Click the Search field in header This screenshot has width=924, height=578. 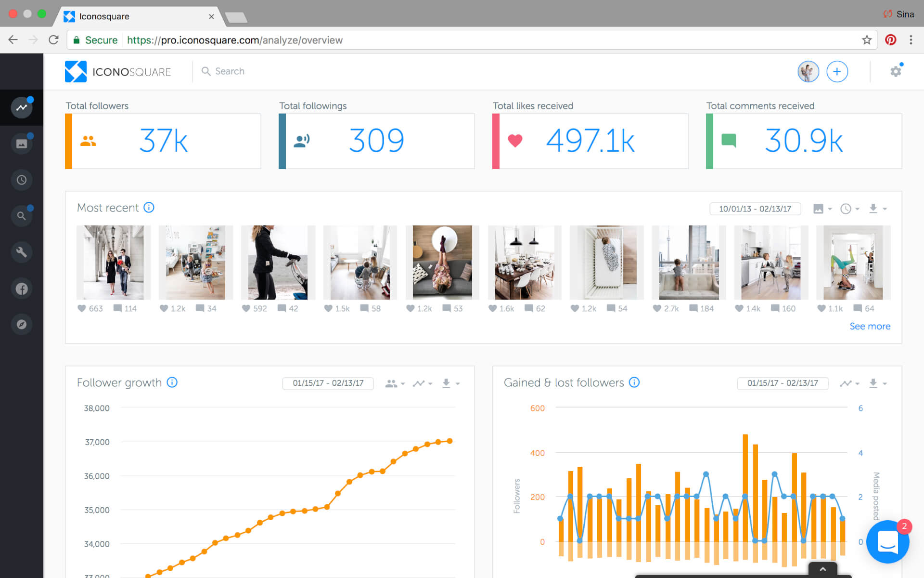point(230,71)
